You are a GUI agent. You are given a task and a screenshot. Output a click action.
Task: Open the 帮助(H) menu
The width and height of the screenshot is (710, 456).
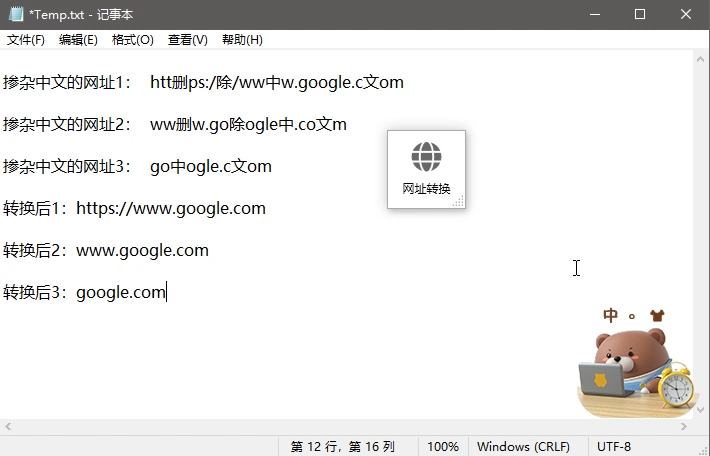coord(242,40)
